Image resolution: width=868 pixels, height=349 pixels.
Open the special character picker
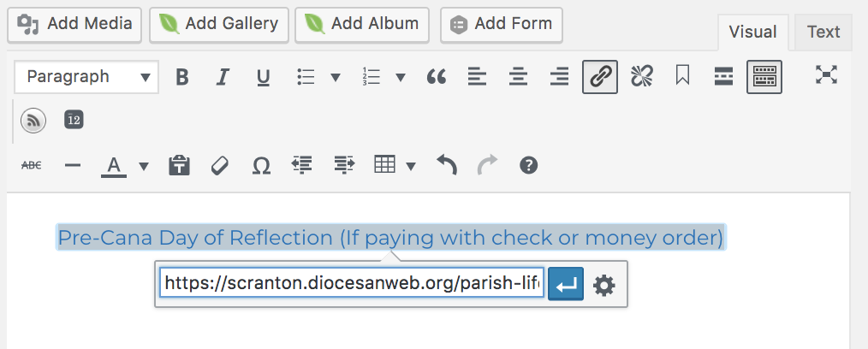pyautogui.click(x=261, y=165)
